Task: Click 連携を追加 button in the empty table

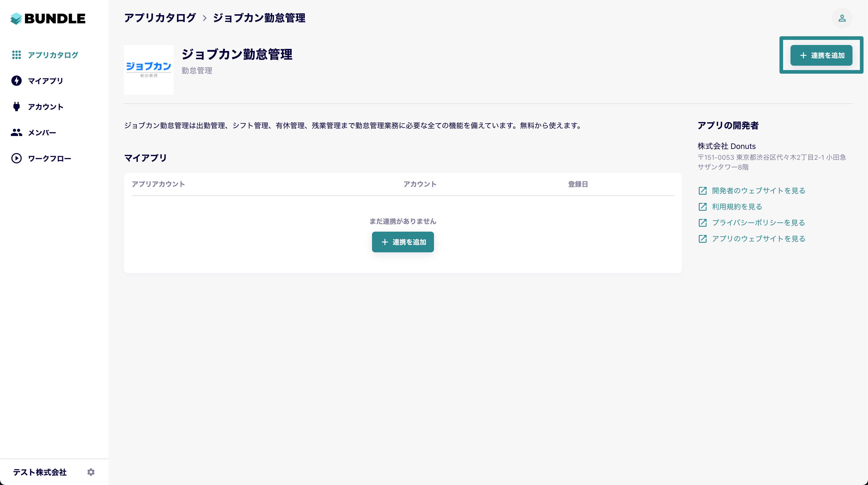Action: [403, 242]
